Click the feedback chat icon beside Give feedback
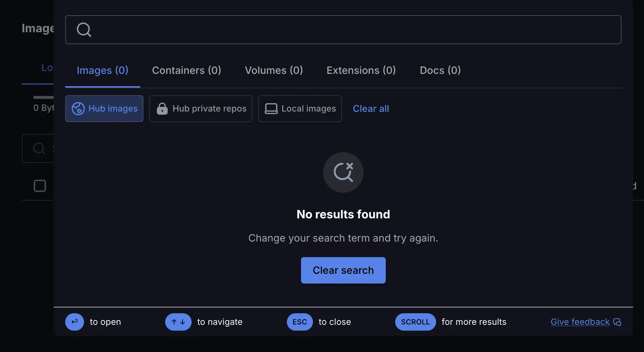644x352 pixels. tap(618, 322)
